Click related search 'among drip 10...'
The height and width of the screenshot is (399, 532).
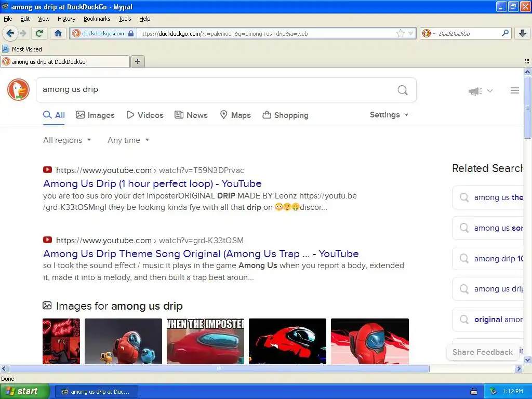point(488,259)
